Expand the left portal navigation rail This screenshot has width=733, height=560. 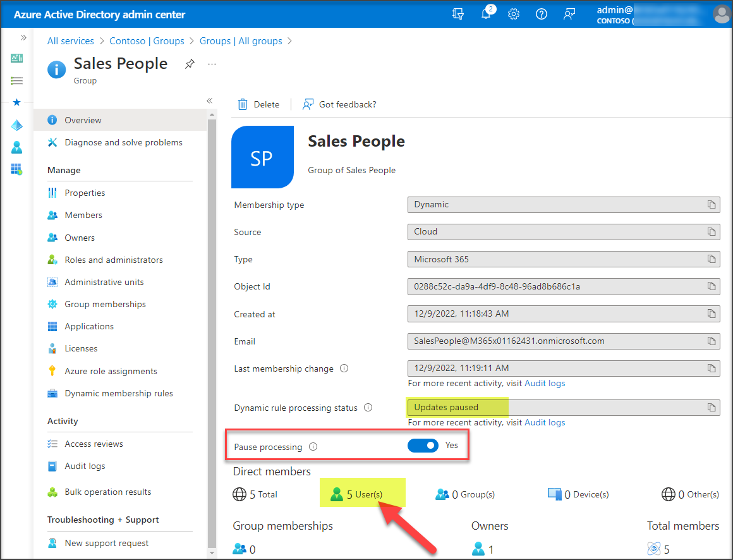(23, 38)
